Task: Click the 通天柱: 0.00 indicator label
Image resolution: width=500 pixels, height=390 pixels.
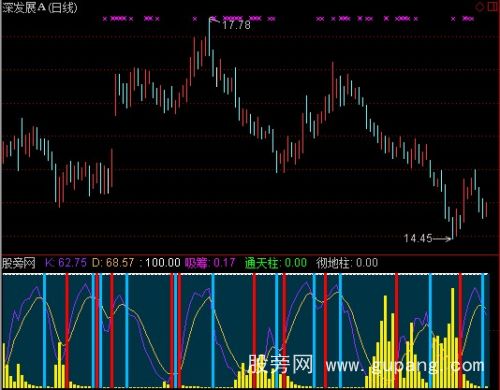Action: click(276, 263)
